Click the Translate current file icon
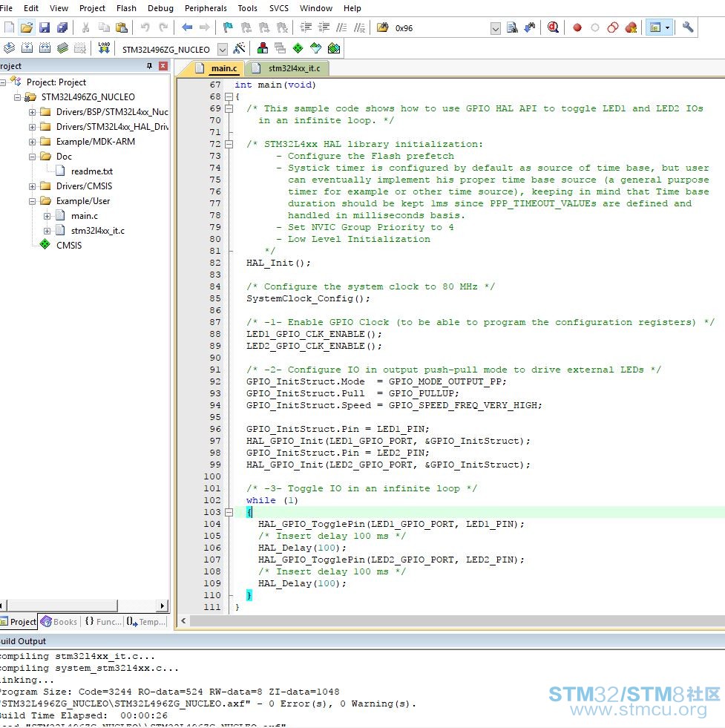This screenshot has height=728, width=725. [x=9, y=47]
